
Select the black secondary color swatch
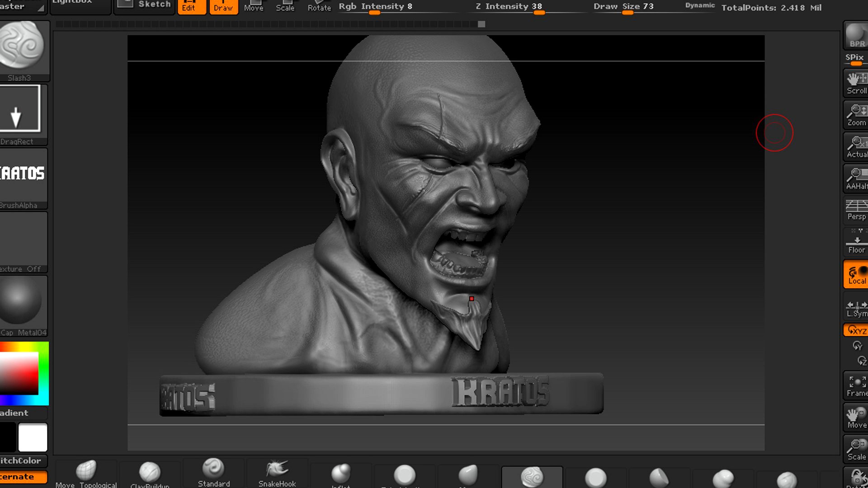[8, 437]
